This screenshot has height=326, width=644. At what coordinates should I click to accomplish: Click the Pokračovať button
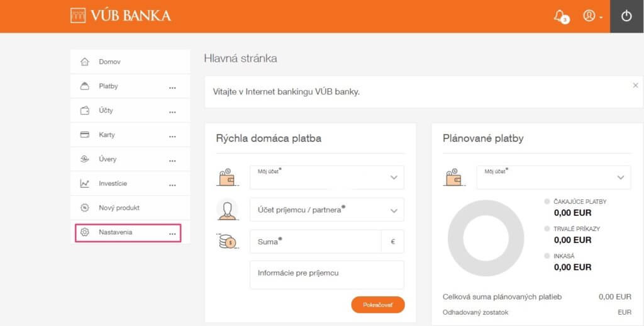(378, 305)
